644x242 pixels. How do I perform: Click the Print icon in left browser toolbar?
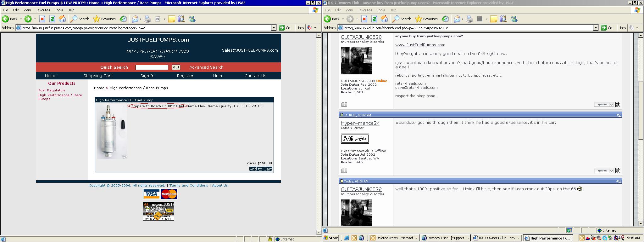point(147,19)
